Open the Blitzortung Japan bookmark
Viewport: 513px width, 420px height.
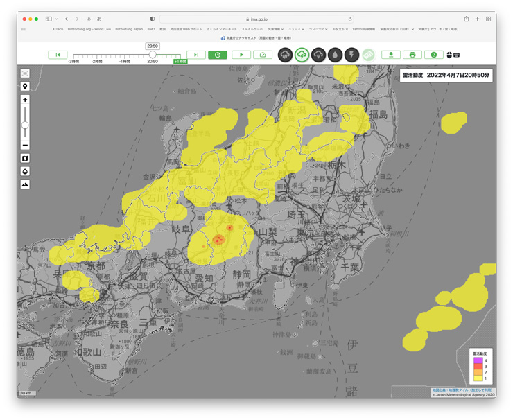(x=129, y=29)
